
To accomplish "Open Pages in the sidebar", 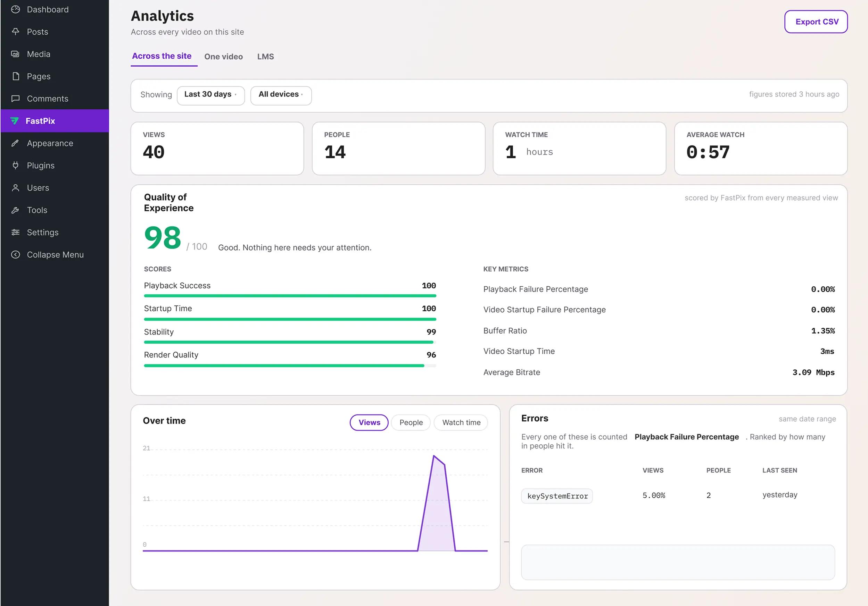I will point(55,76).
